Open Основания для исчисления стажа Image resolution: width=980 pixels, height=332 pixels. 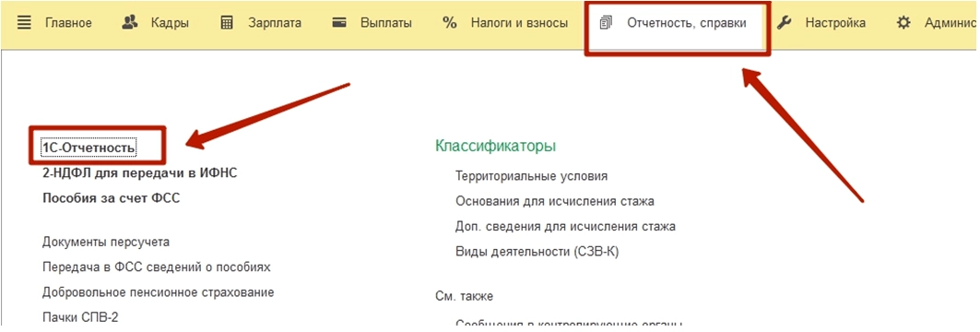555,201
